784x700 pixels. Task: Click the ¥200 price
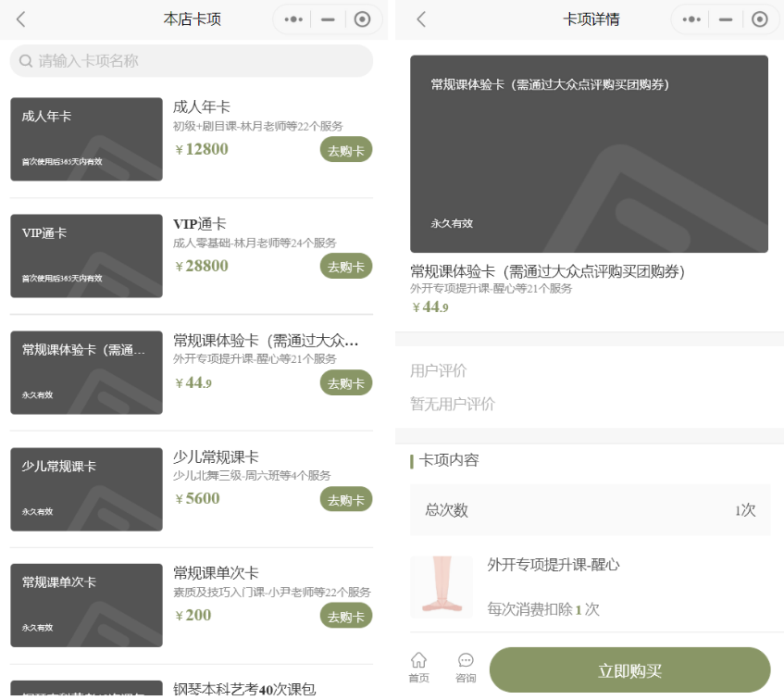(193, 615)
